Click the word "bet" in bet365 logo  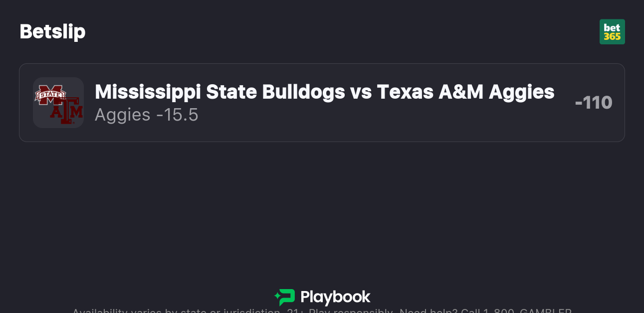[x=612, y=27]
